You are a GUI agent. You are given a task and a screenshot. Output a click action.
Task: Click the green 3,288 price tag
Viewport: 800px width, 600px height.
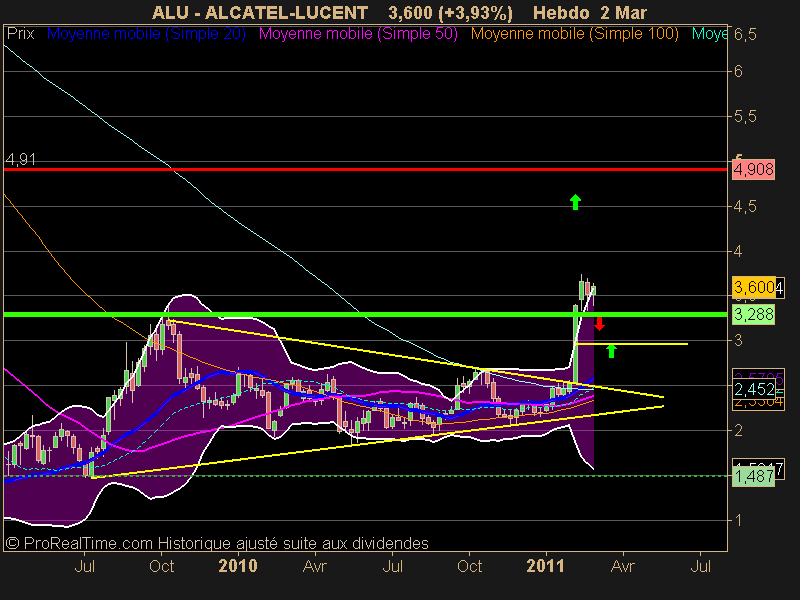pos(754,314)
